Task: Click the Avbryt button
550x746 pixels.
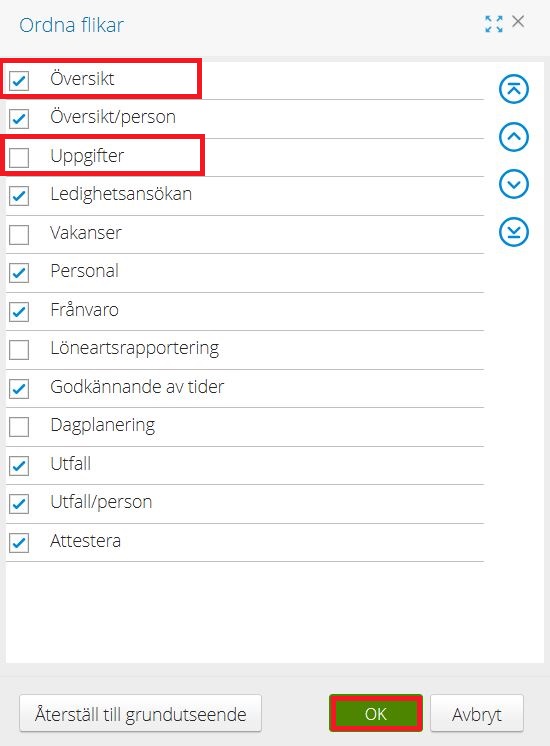Action: pyautogui.click(x=477, y=713)
